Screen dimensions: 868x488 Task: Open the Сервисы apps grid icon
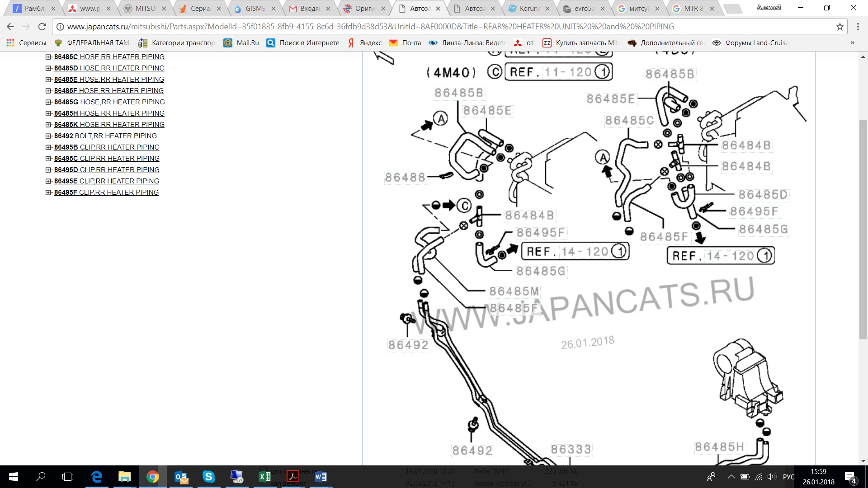(10, 43)
